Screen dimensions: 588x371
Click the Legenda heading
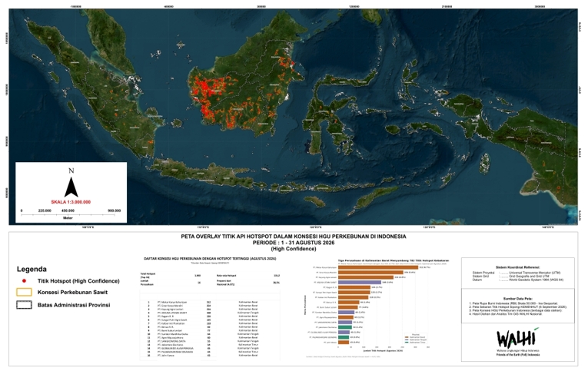[x=32, y=269]
